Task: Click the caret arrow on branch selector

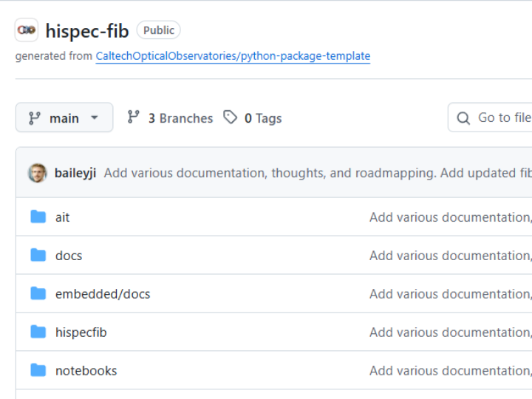Action: [x=95, y=118]
